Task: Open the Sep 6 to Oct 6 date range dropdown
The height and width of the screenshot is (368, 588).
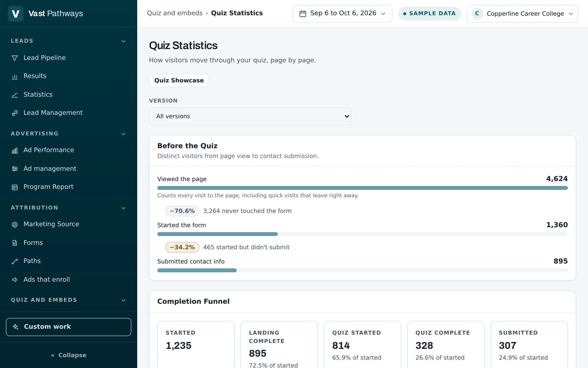Action: 342,14
